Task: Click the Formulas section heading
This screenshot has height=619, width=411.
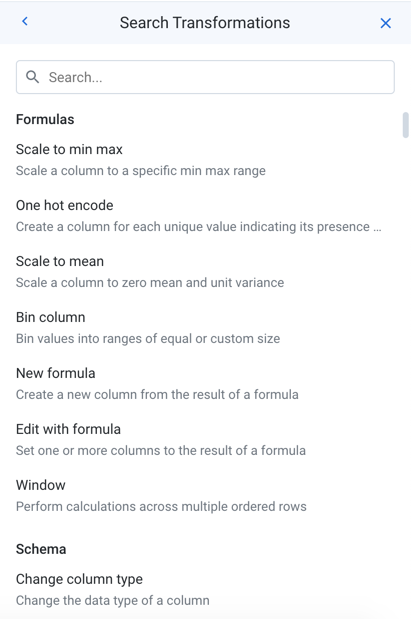Action: tap(45, 119)
